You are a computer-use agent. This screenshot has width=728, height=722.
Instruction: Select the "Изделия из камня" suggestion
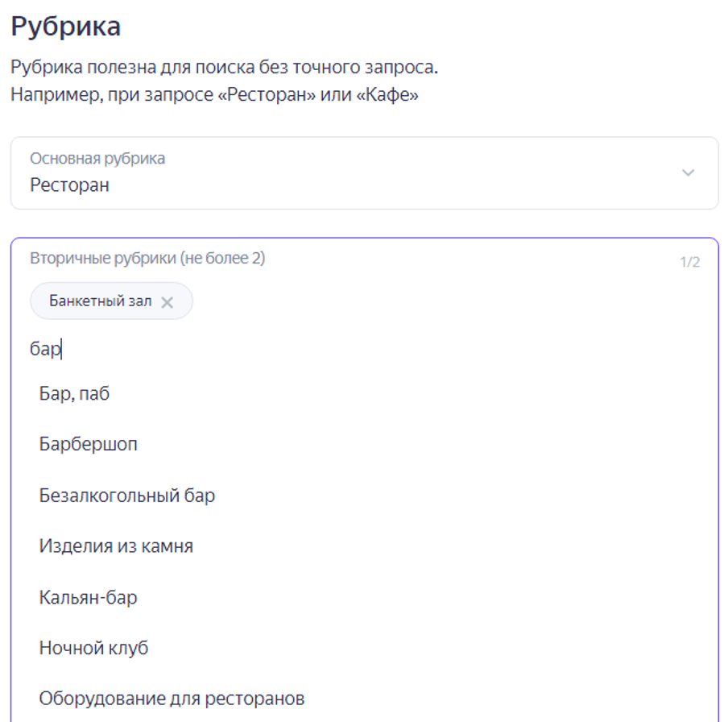coord(116,546)
